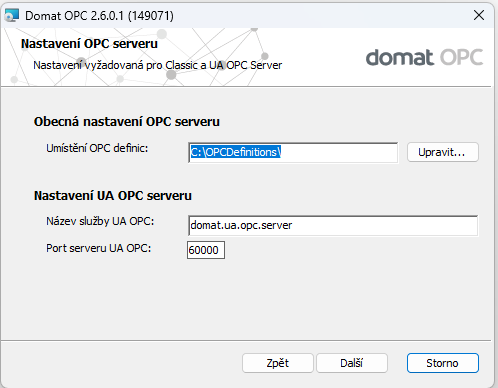This screenshot has height=388, width=498.
Task: Click the 'Umístění OPC definic:' label
Action: pyautogui.click(x=97, y=148)
